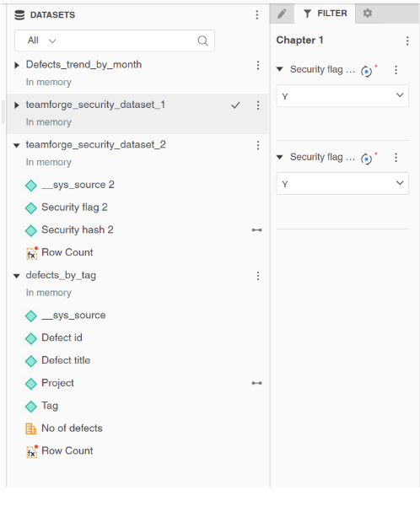Switch to the pencil edit tab
Viewport: 420px width, 523px height.
pos(282,13)
